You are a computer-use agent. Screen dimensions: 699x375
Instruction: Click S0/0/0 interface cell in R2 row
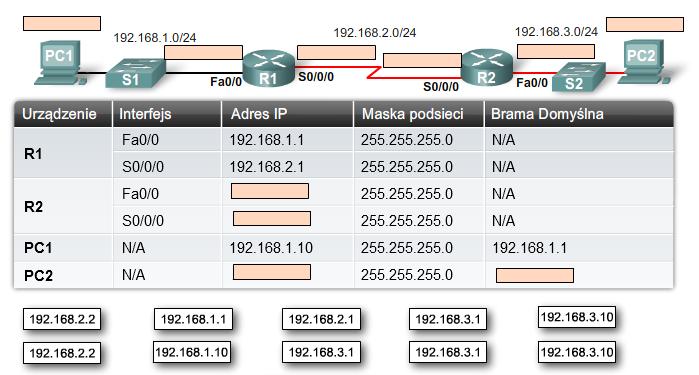(167, 220)
